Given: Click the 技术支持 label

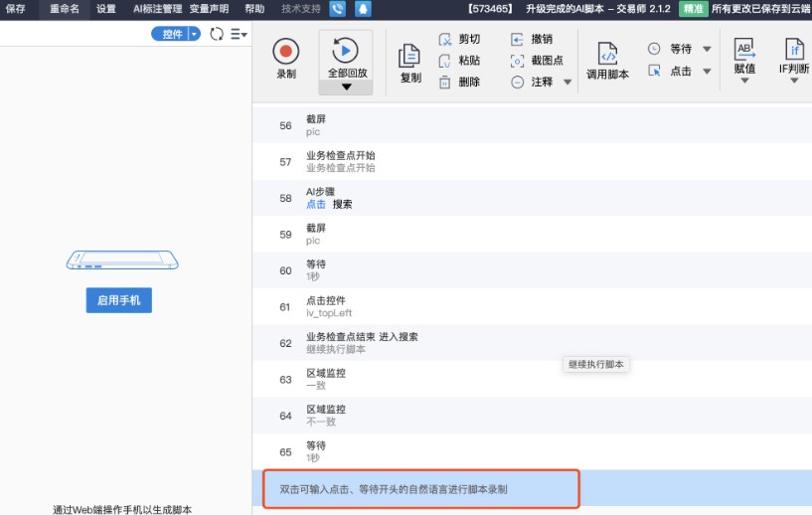Looking at the screenshot, I should coord(301,9).
